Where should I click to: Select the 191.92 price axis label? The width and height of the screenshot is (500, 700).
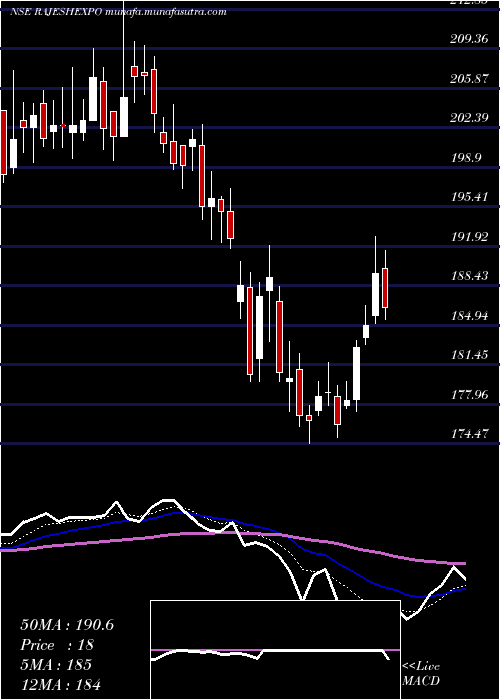[x=469, y=237]
